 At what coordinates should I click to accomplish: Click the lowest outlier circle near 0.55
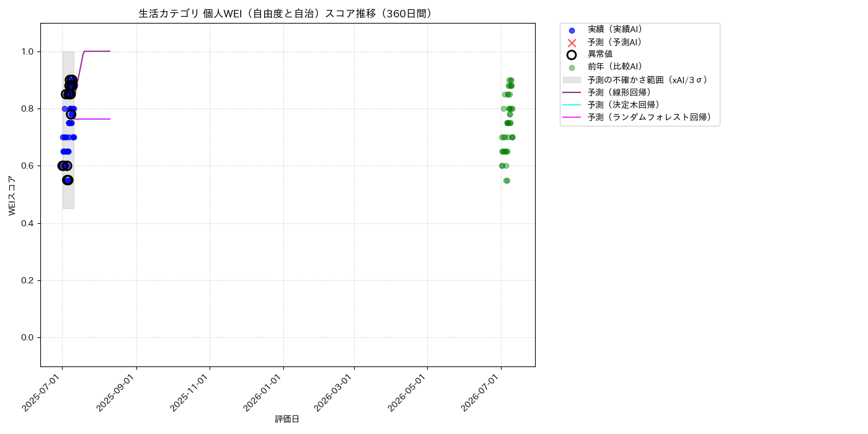[68, 180]
